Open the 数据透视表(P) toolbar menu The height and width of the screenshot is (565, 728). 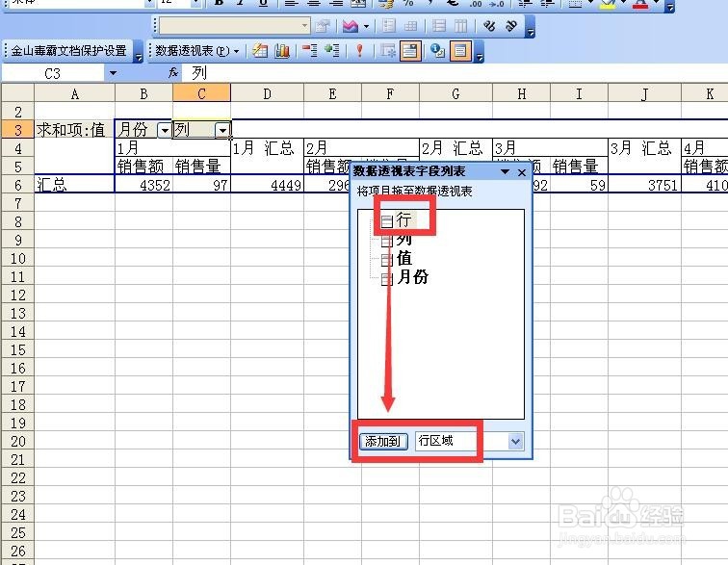196,51
